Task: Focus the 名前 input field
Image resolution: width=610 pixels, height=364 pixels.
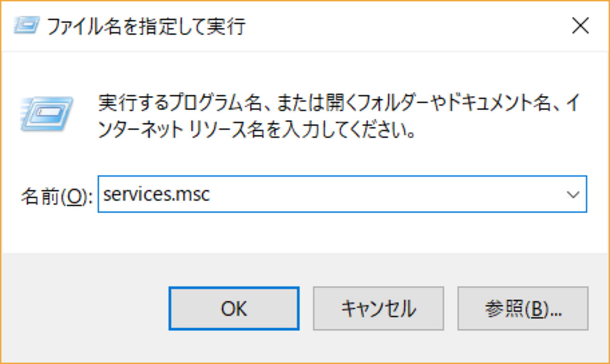Action: click(342, 194)
